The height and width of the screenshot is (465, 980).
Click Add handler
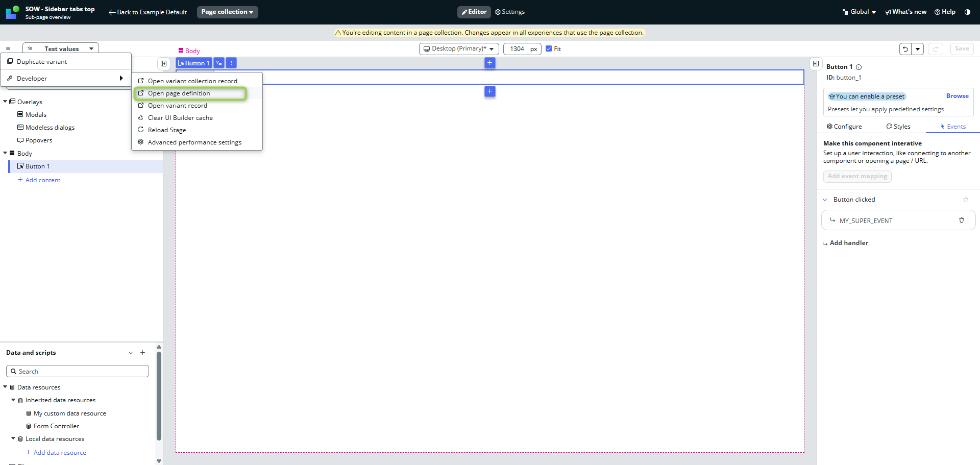[848, 243]
